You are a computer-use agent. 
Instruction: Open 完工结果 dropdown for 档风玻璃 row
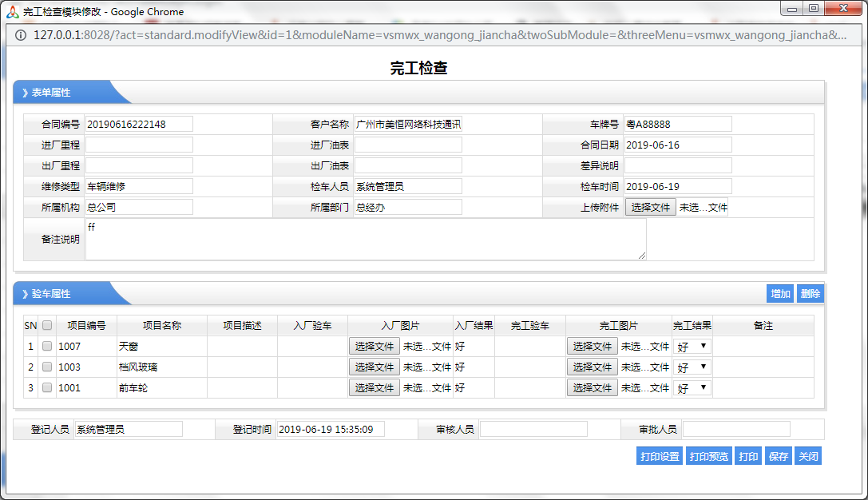[692, 367]
